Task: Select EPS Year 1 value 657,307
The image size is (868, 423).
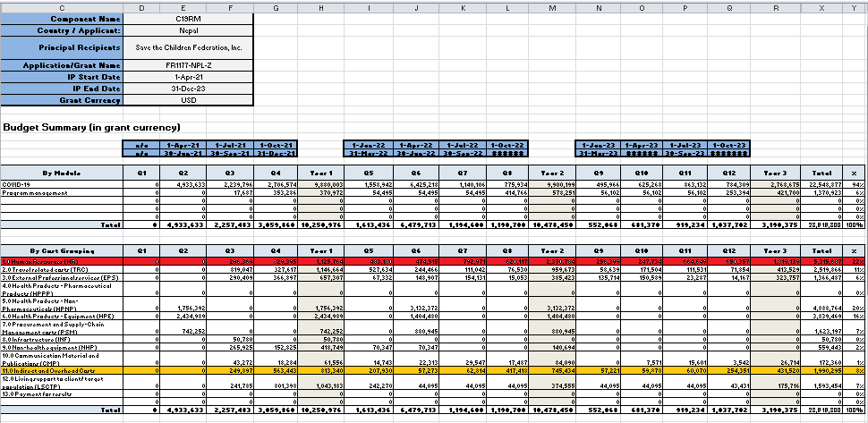Action: point(321,277)
